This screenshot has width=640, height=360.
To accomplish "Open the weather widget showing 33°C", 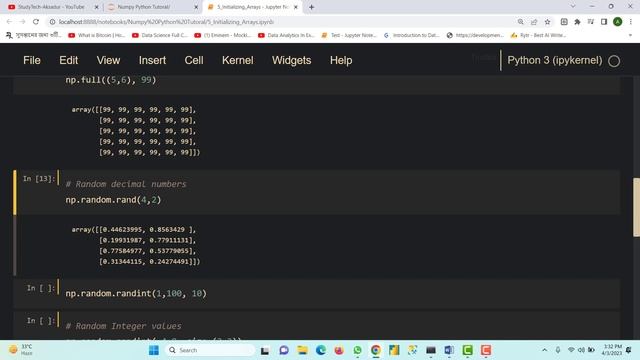I will pyautogui.click(x=21, y=350).
